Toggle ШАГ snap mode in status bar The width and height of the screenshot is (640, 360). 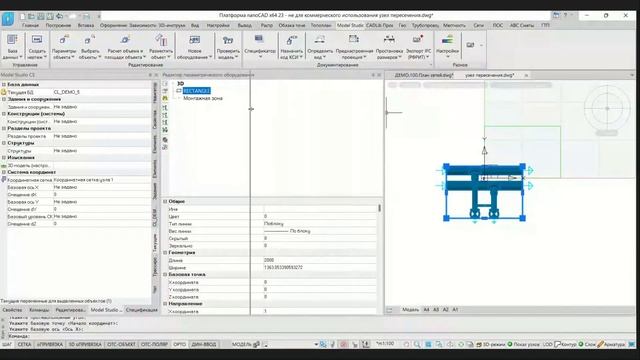(x=7, y=344)
